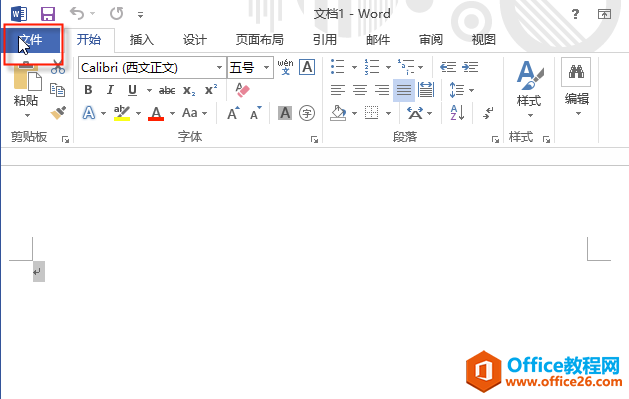Click Grow Font icon
The height and width of the screenshot is (399, 629).
coord(233,113)
